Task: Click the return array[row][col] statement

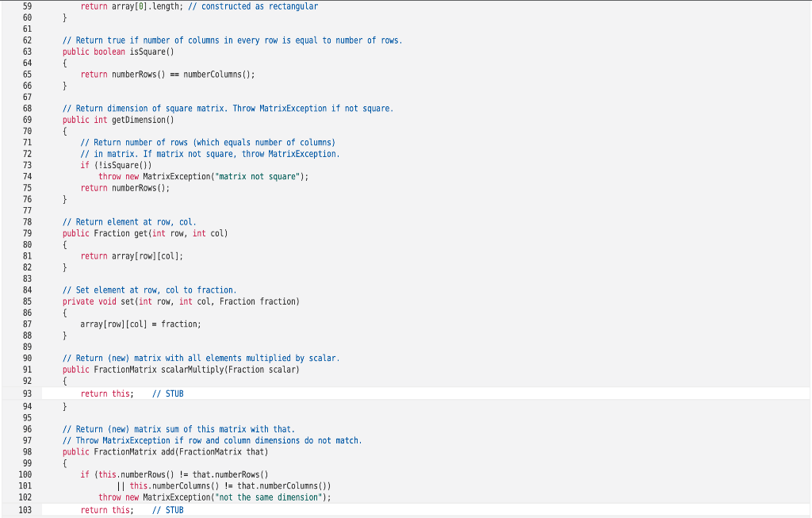Action: point(129,255)
